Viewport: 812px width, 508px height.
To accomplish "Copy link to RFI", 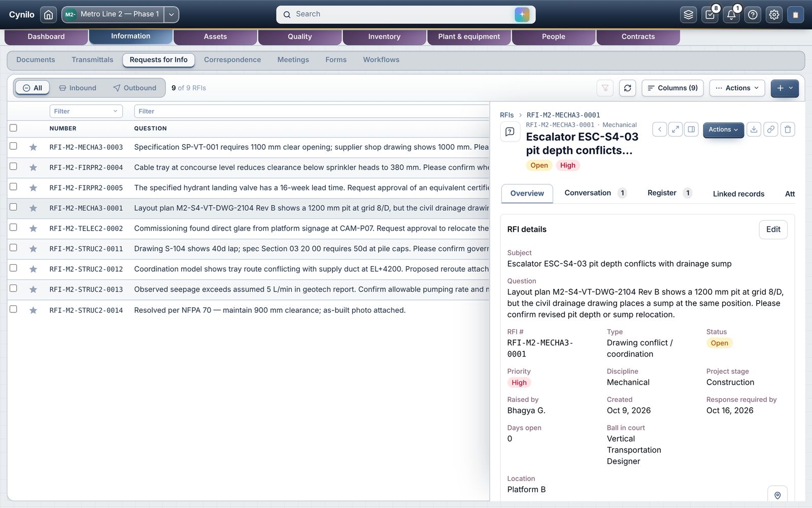I will pyautogui.click(x=770, y=130).
